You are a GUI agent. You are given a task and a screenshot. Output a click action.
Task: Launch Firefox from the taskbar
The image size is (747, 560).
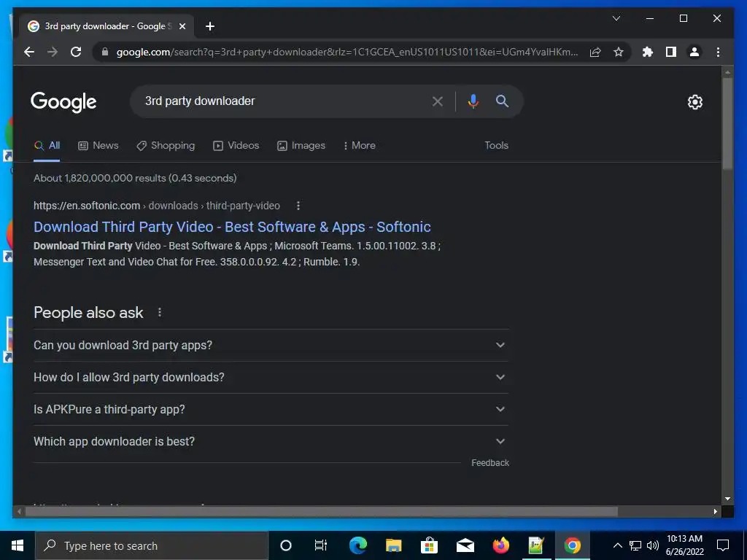point(500,545)
